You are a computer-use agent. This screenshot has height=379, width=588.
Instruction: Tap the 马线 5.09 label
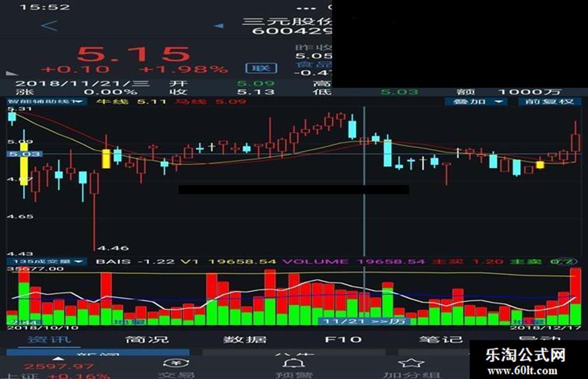(x=210, y=101)
